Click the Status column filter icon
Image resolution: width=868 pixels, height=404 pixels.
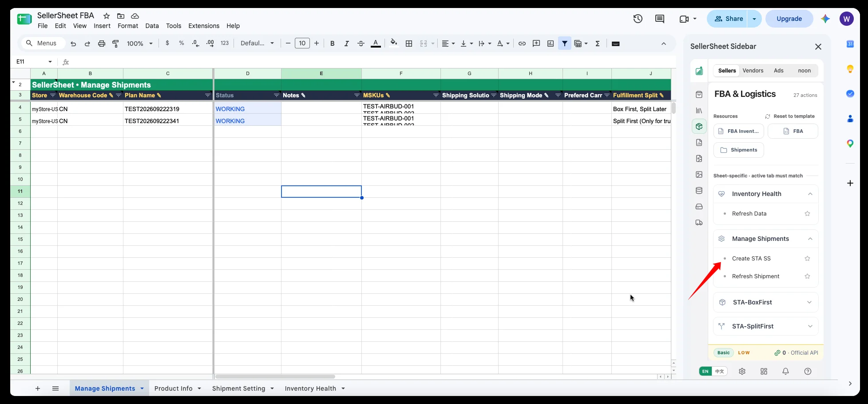tap(276, 96)
